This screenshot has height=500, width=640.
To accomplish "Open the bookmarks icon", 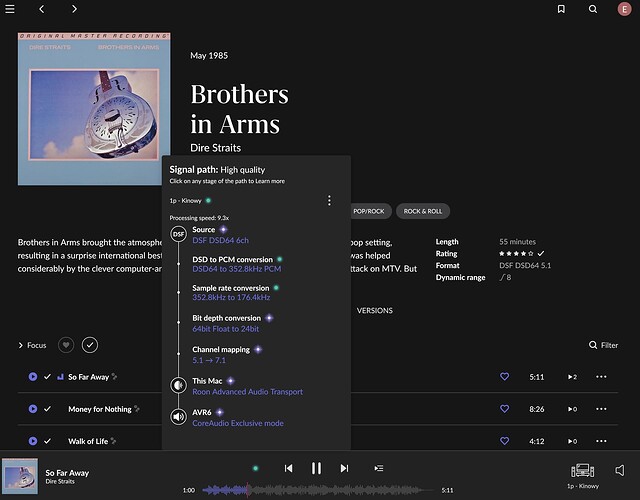I will [x=561, y=9].
